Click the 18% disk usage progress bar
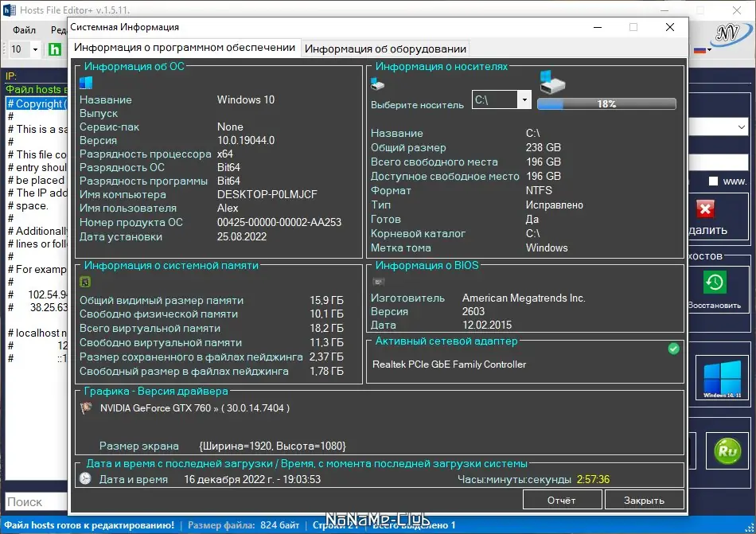This screenshot has height=534, width=756. coord(606,103)
